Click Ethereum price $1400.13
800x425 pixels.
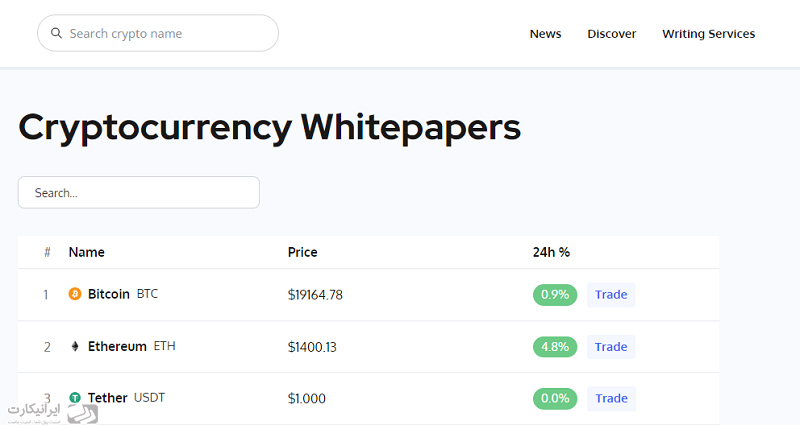point(312,347)
